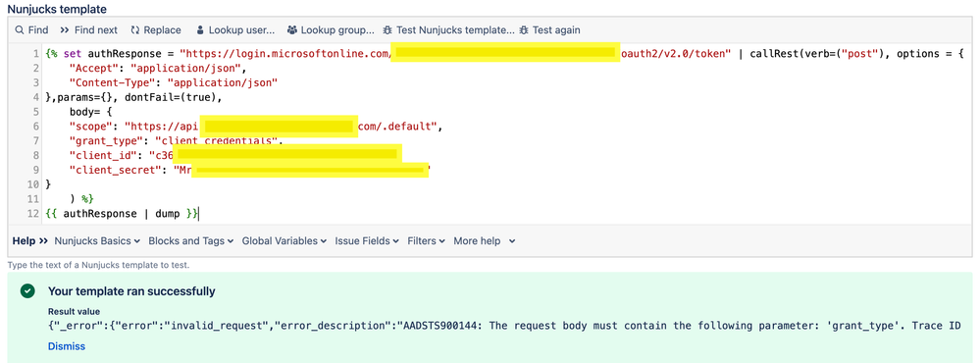The image size is (980, 363).
Task: Expand the Nunjucks Basics help menu
Action: [x=97, y=241]
